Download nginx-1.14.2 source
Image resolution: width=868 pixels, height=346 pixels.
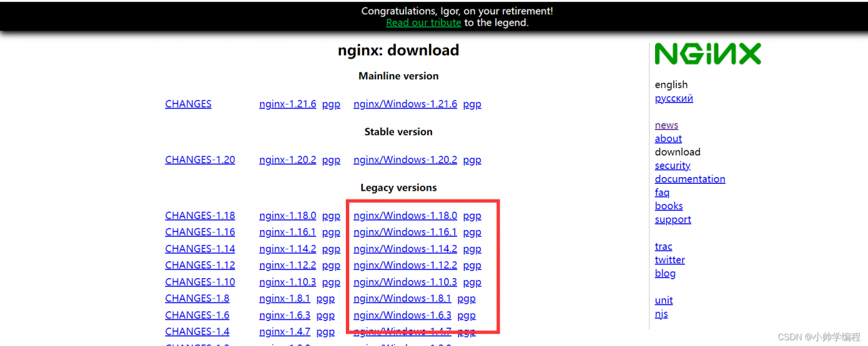click(288, 249)
